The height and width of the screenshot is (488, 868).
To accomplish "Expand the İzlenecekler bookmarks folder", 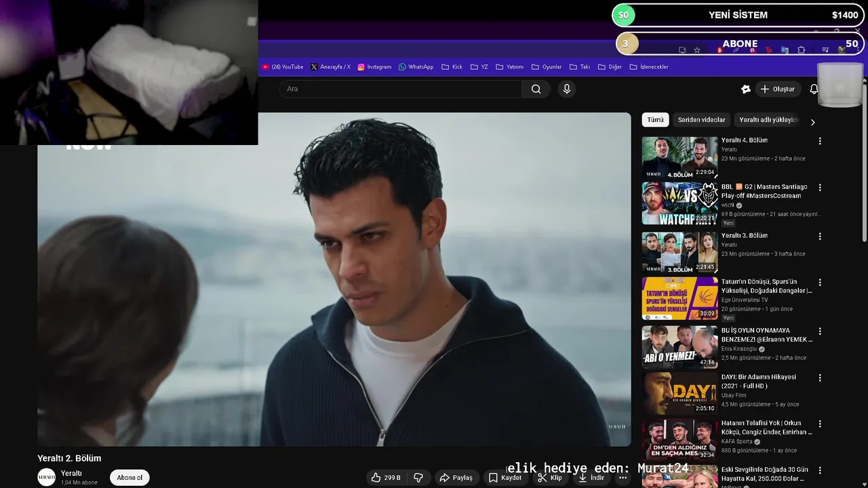I will point(649,67).
